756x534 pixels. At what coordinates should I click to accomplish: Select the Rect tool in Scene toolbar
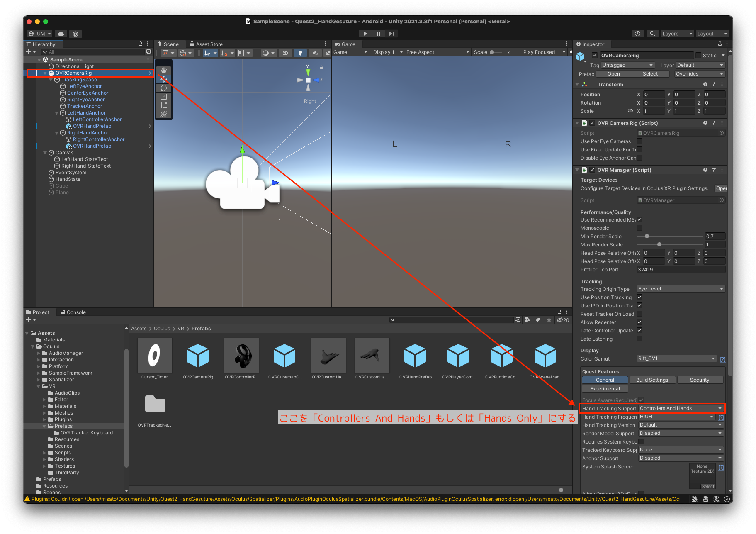click(164, 105)
